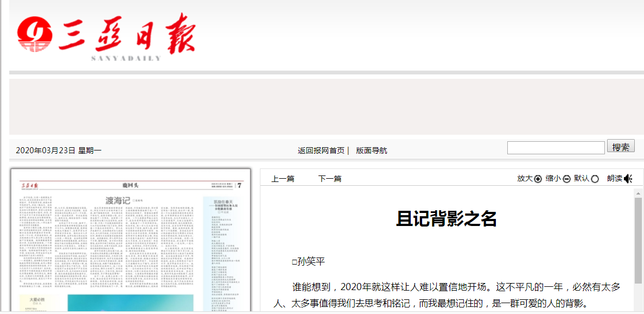Image resolution: width=644 pixels, height=314 pixels.
Task: Click the 鹿回头 section header in the preview
Action: point(130,185)
